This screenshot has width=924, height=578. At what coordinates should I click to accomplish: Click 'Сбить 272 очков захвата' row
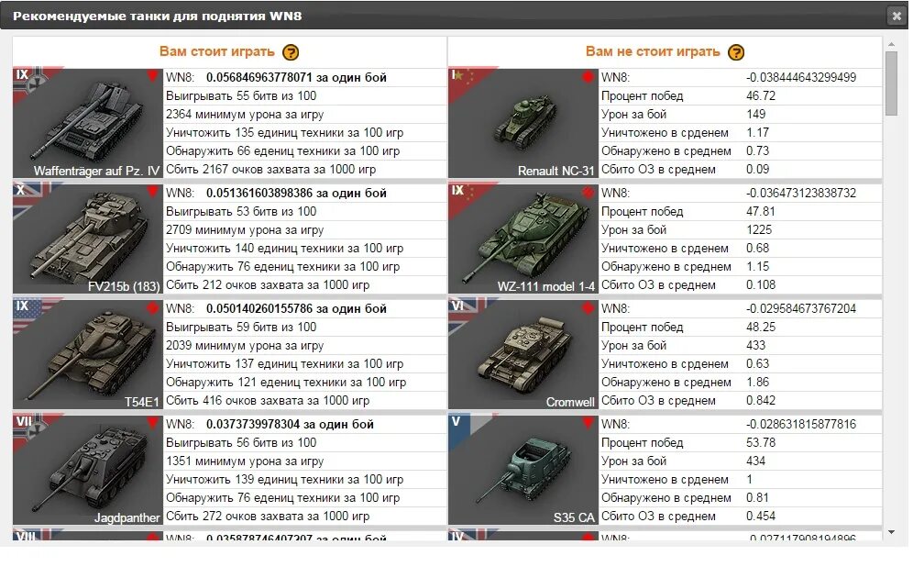tap(304, 516)
